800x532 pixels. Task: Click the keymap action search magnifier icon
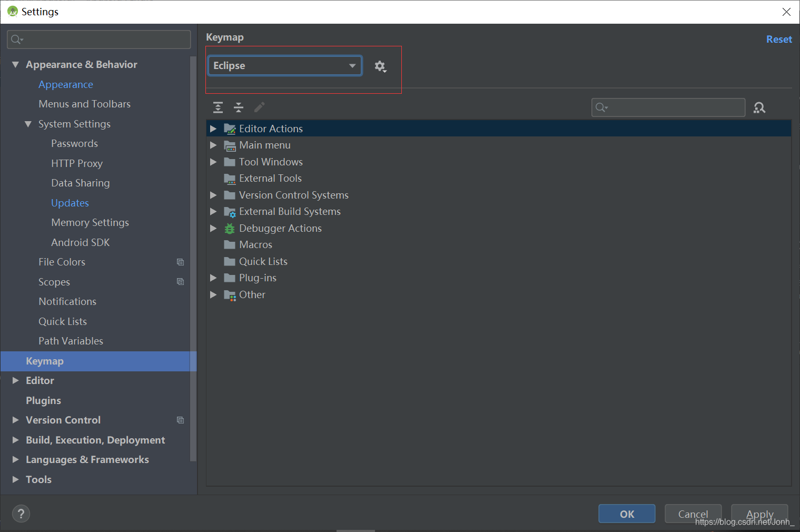pyautogui.click(x=601, y=107)
